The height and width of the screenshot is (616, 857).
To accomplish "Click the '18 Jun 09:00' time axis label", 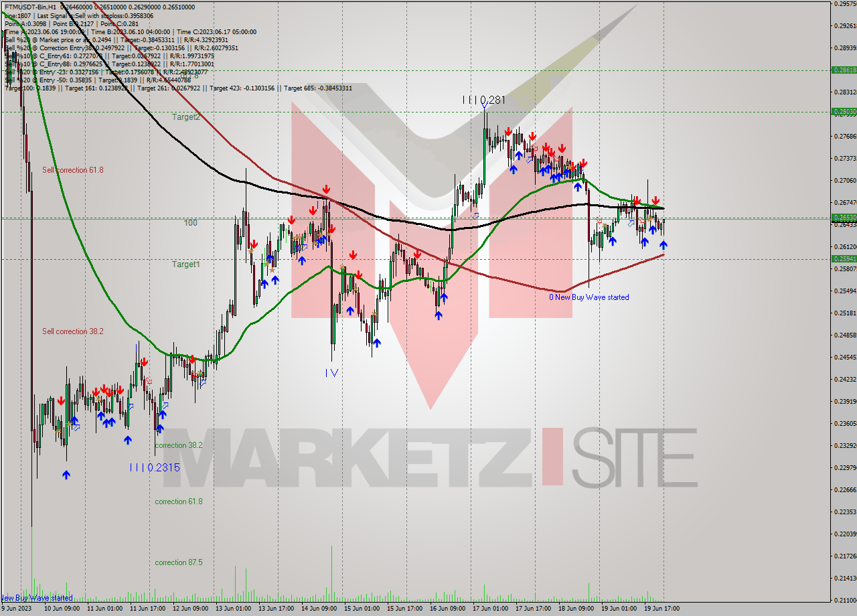I will [577, 609].
